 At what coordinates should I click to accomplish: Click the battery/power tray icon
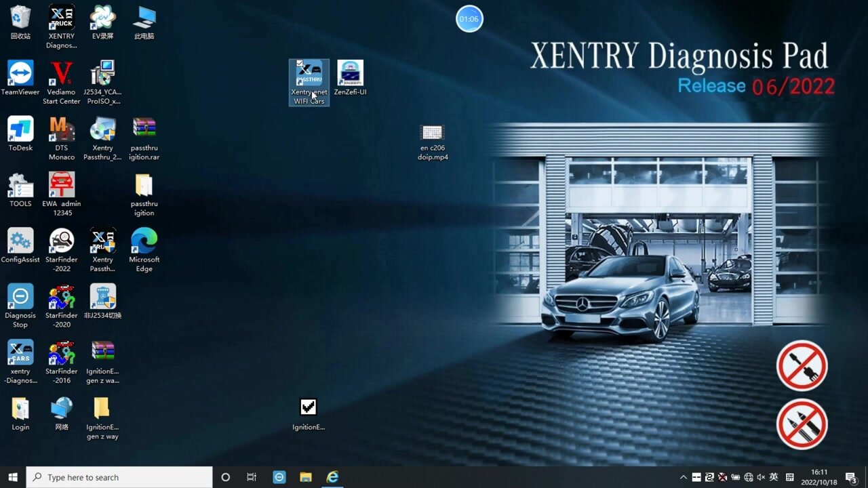pos(736,477)
